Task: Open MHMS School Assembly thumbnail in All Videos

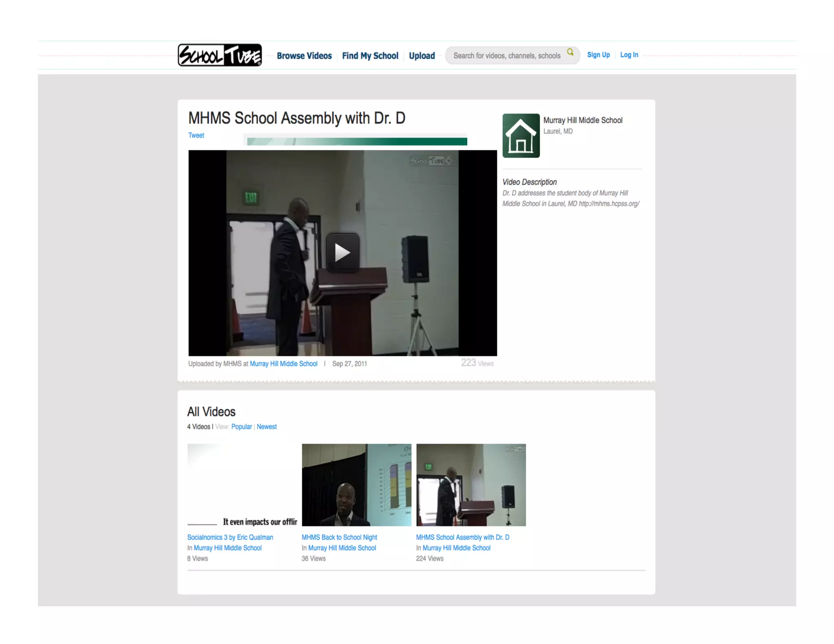Action: [471, 485]
